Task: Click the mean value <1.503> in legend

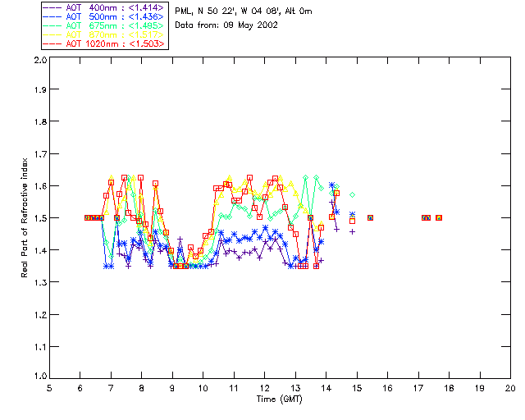Action: [x=146, y=43]
